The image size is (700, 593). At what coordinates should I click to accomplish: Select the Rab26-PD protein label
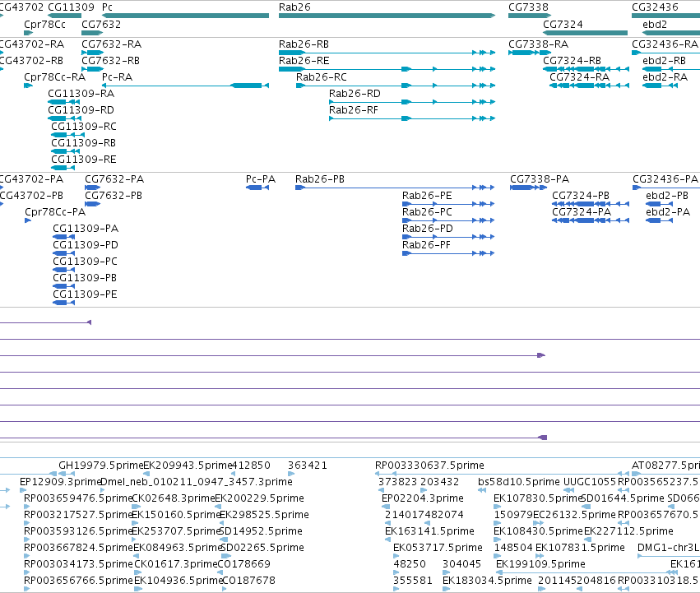427,229
